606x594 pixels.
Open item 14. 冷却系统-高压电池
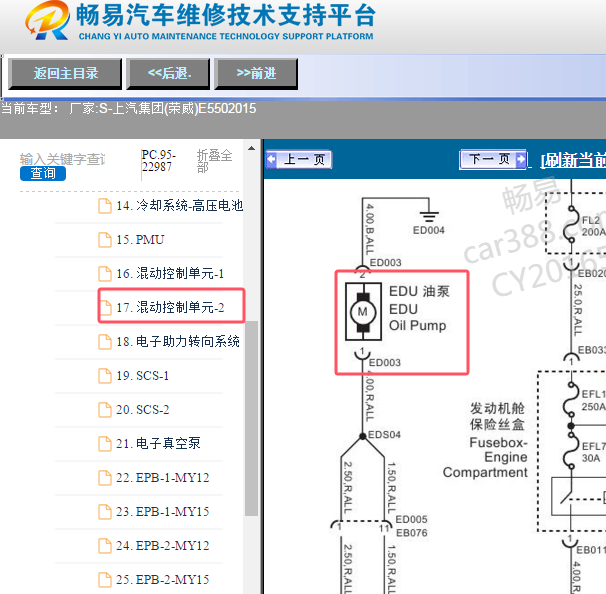click(180, 206)
